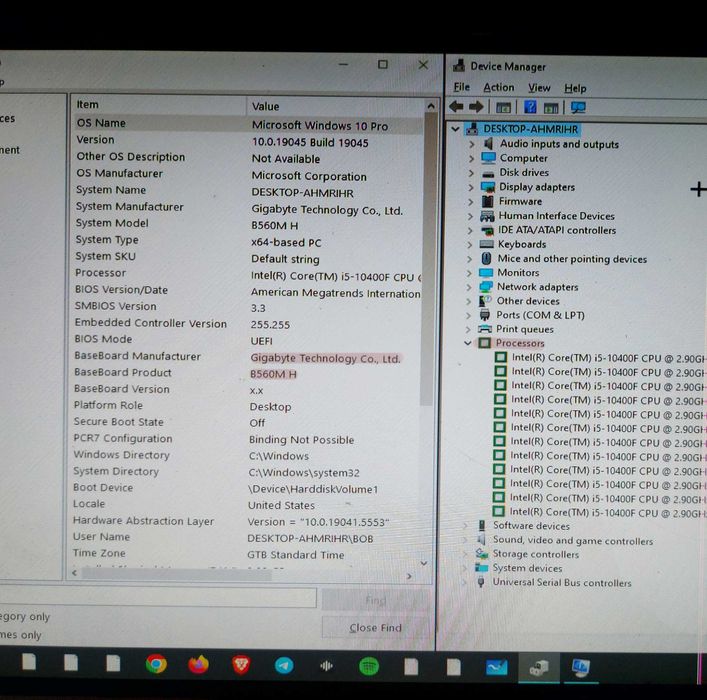The height and width of the screenshot is (700, 707).
Task: Expand the Display adapters node
Action: click(471, 187)
